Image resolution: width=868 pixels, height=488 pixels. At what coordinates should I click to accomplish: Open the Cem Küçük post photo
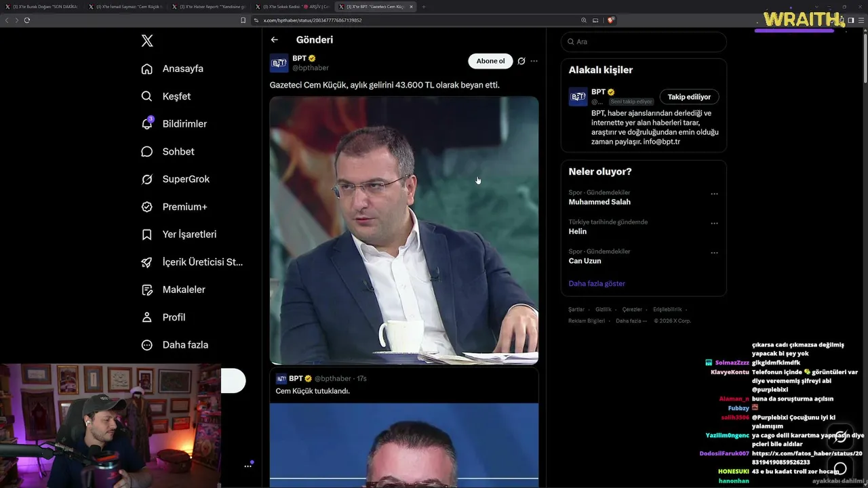[x=404, y=230]
